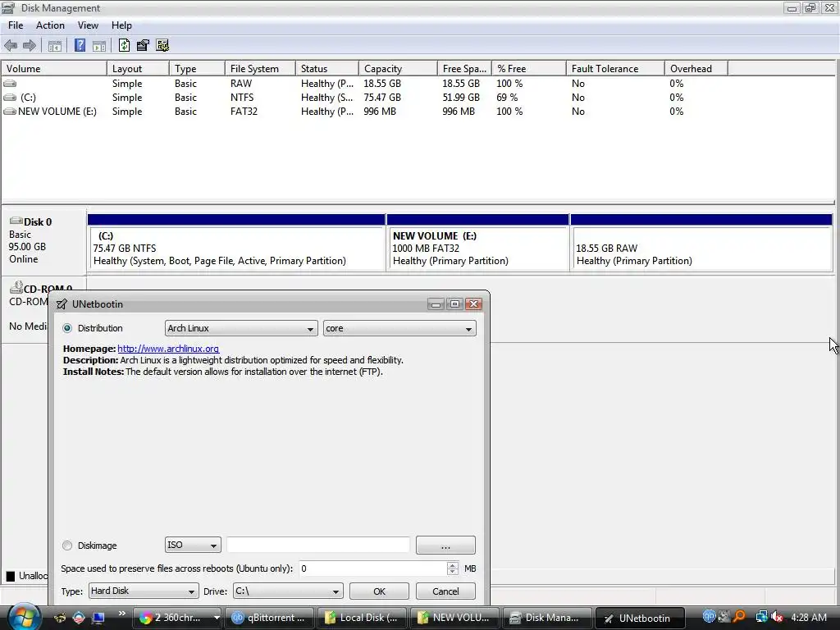Click the persistence space MB input field

coord(373,568)
